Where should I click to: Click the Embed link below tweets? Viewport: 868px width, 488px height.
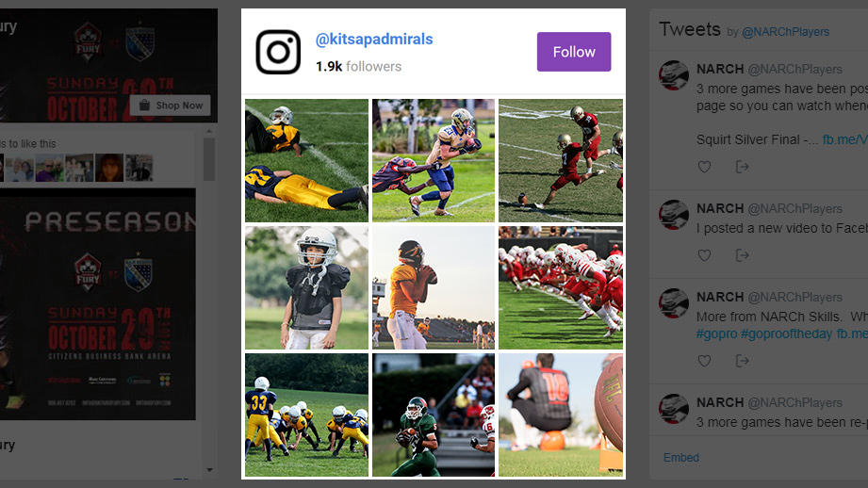[680, 458]
